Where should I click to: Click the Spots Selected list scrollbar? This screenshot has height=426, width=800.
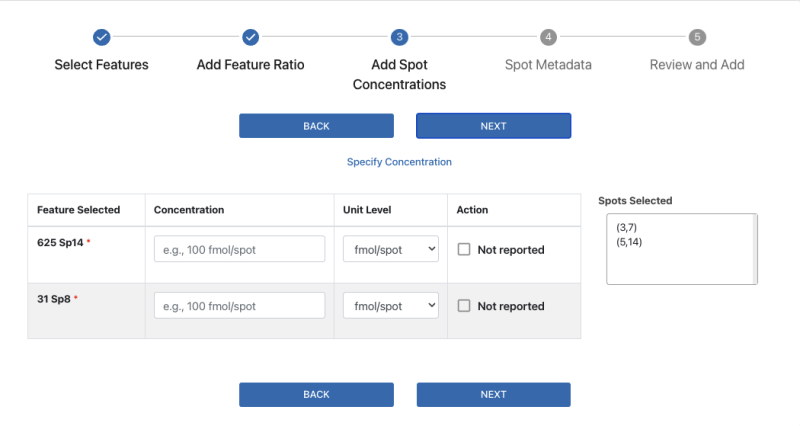click(x=755, y=249)
